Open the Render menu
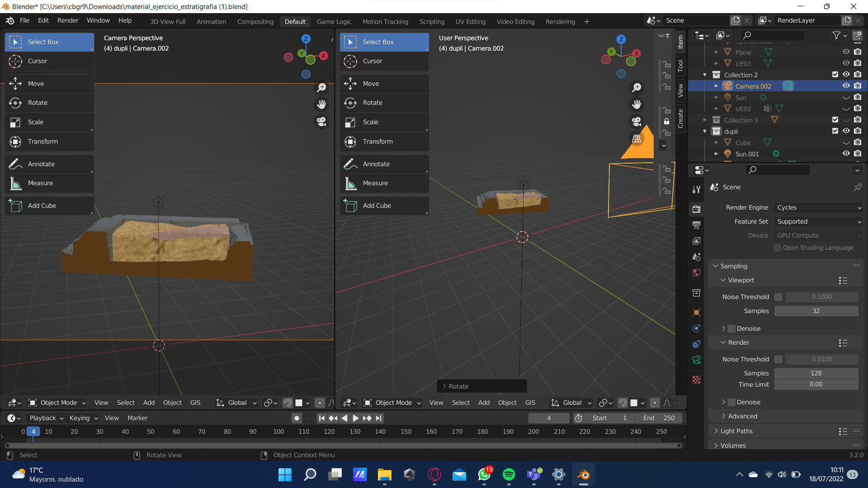The image size is (868, 488). [67, 20]
